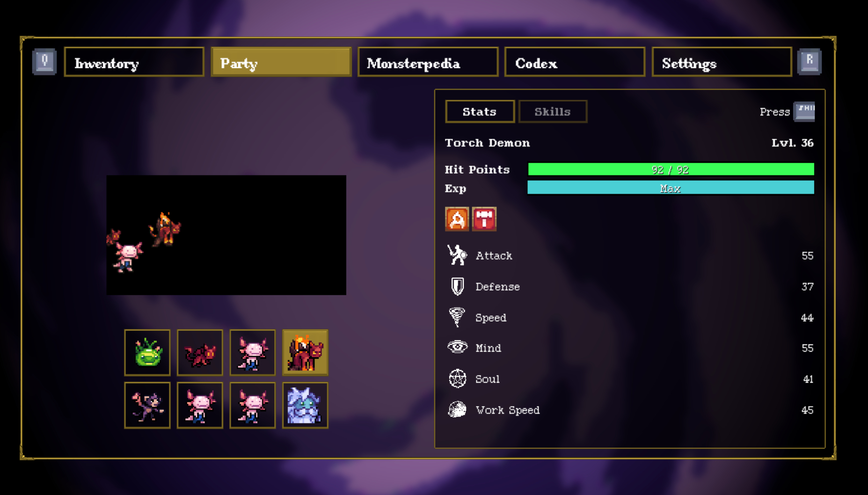Select the green slime monster portrait
Screen dimensions: 868x495
pyautogui.click(x=147, y=352)
